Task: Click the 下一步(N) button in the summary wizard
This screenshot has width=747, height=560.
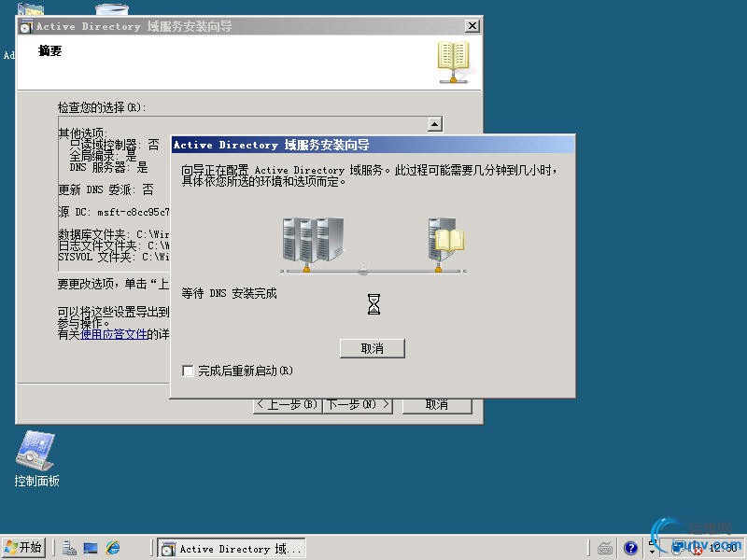Action: pos(358,405)
